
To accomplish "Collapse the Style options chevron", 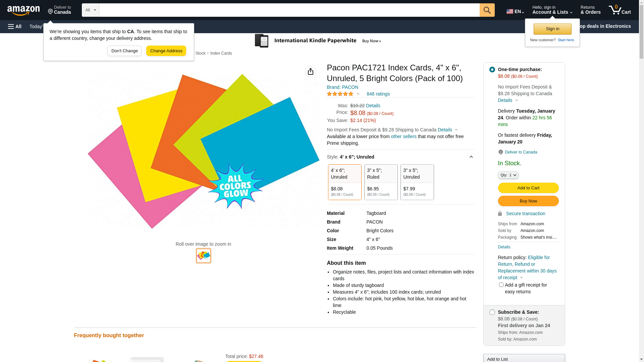I will (471, 157).
